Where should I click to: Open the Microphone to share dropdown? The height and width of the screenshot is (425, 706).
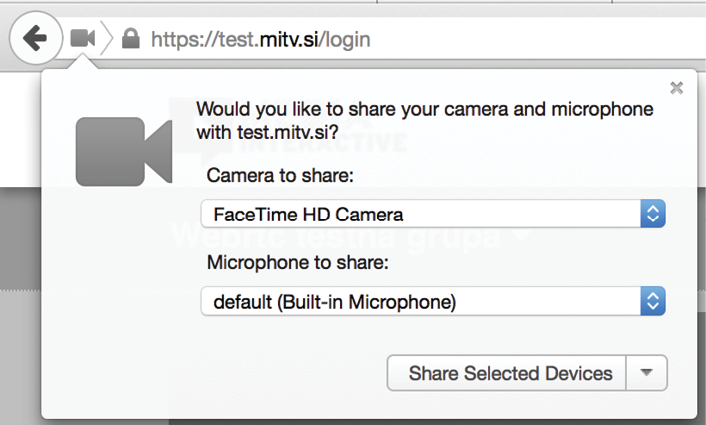432,300
